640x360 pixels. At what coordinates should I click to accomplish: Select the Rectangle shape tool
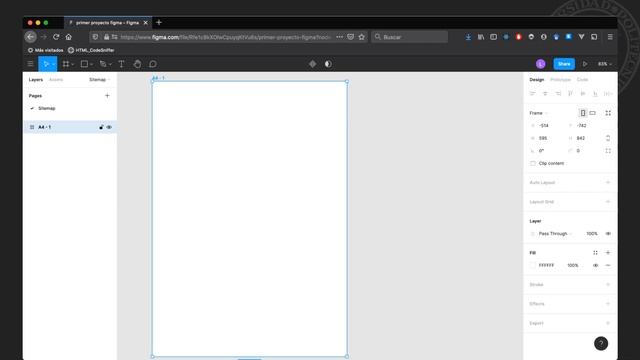pos(84,64)
